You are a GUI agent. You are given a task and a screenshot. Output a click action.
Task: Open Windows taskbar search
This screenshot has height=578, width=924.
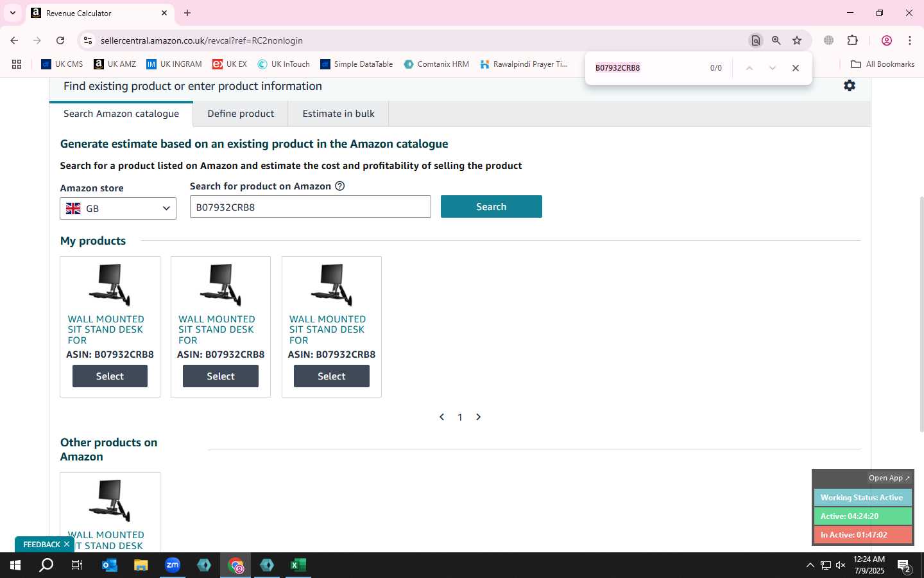pyautogui.click(x=46, y=565)
